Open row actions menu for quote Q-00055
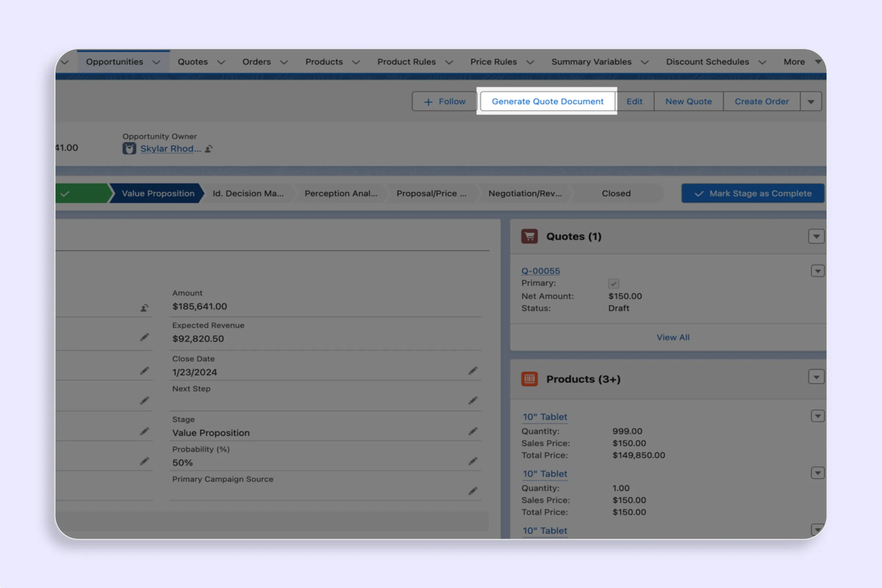The height and width of the screenshot is (588, 882). pos(817,271)
